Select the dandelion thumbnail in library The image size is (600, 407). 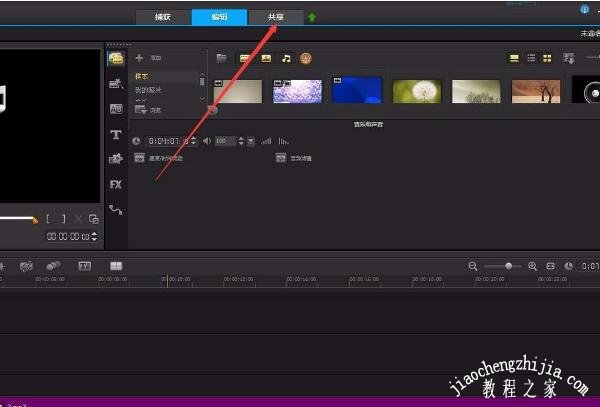[417, 91]
